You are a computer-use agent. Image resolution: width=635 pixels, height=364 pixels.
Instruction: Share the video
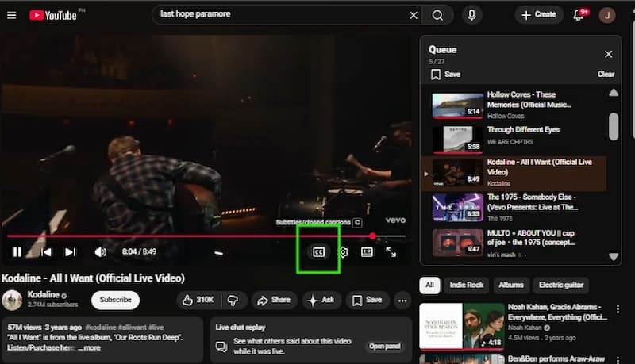274,300
